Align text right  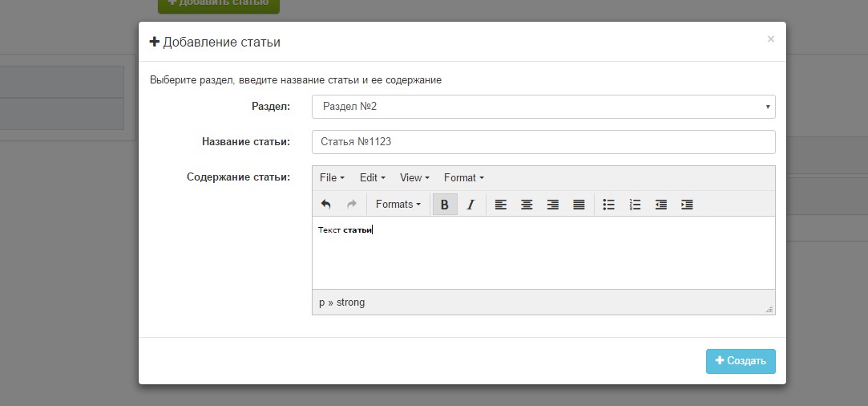coord(552,205)
